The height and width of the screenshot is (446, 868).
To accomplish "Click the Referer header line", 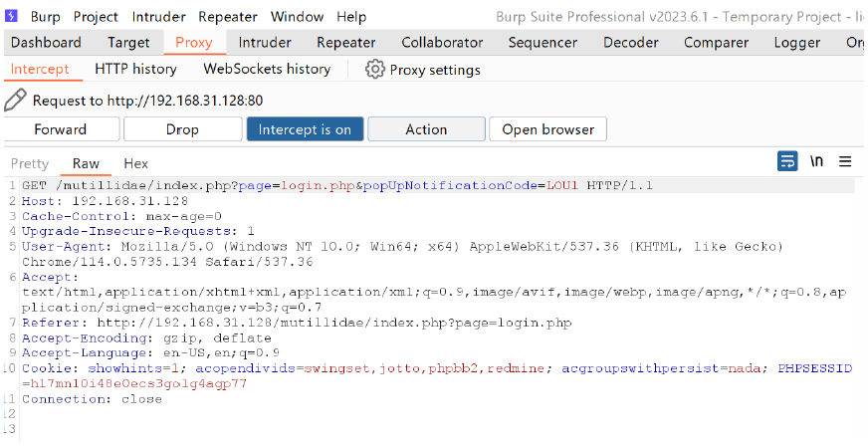I will pos(297,324).
